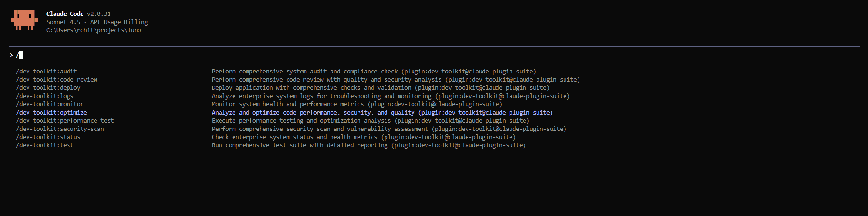The height and width of the screenshot is (216, 868).
Task: Click the 'Analyze enterprise system logs' description
Action: pyautogui.click(x=391, y=96)
